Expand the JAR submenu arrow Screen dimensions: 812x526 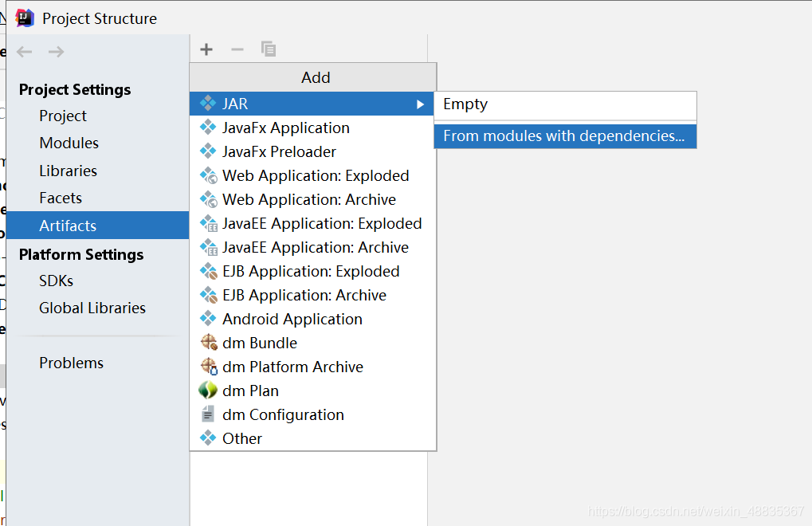click(x=420, y=104)
